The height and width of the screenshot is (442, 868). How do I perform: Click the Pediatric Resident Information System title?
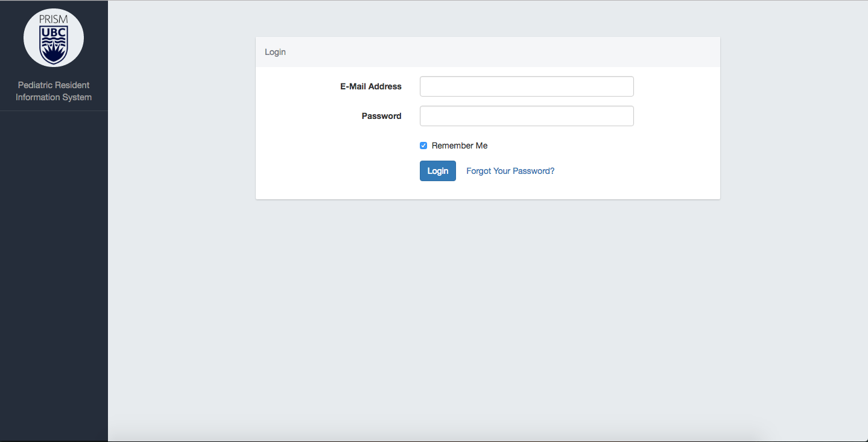[54, 91]
